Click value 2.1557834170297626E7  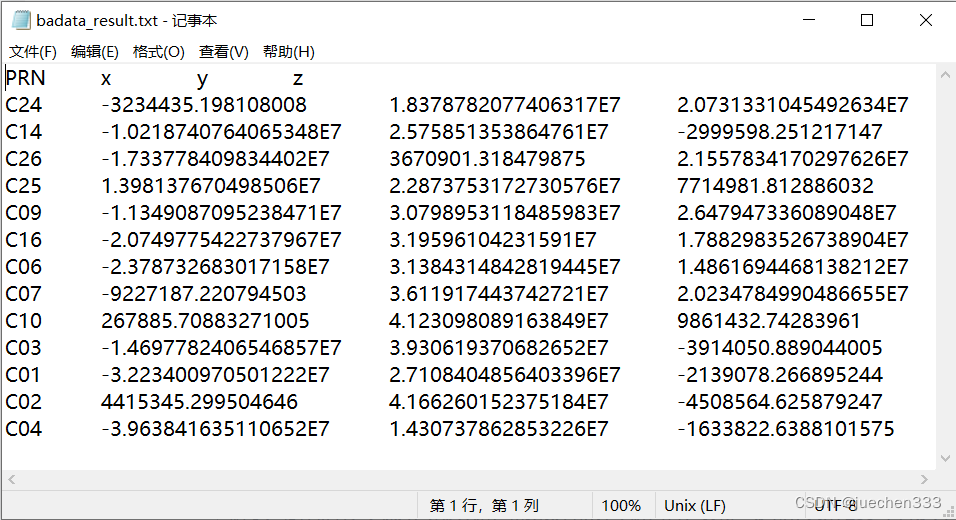coord(793,158)
